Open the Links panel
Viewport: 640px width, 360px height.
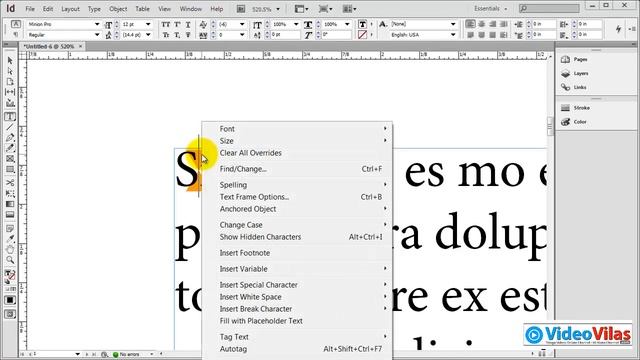tap(574, 87)
